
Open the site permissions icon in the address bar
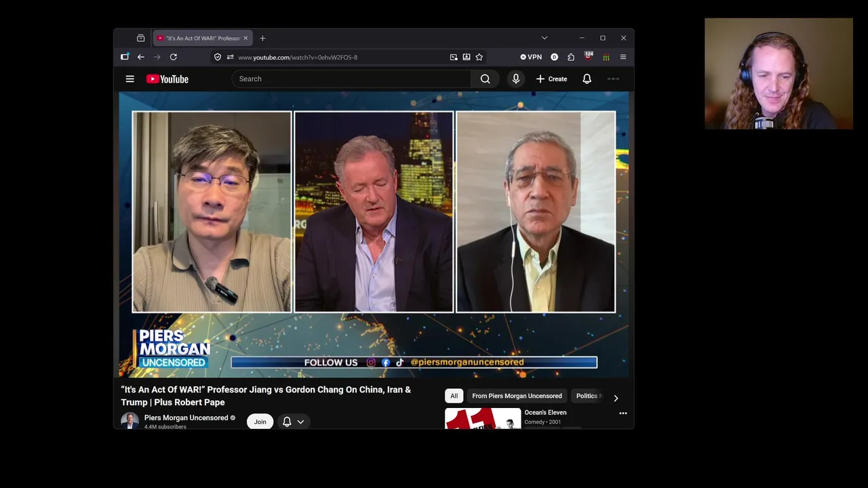pyautogui.click(x=231, y=57)
